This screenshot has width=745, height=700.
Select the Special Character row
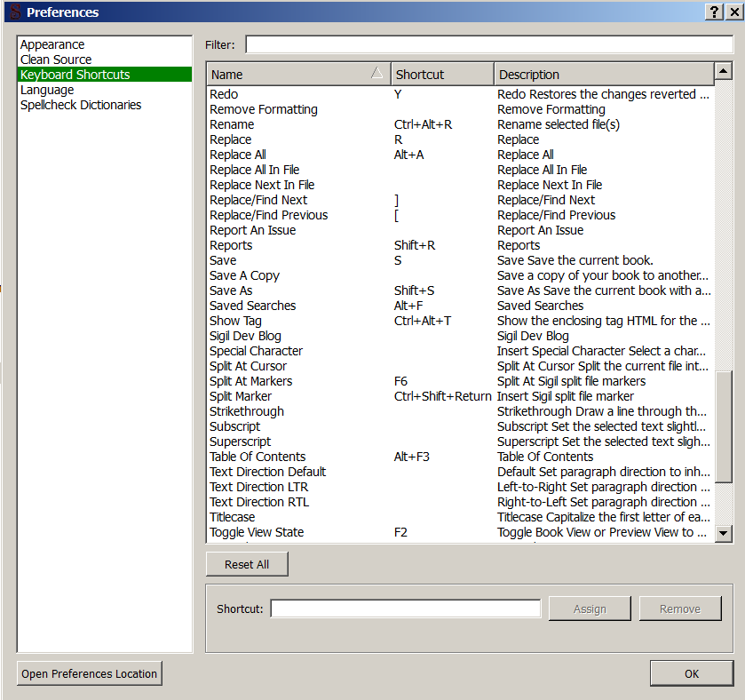click(460, 351)
